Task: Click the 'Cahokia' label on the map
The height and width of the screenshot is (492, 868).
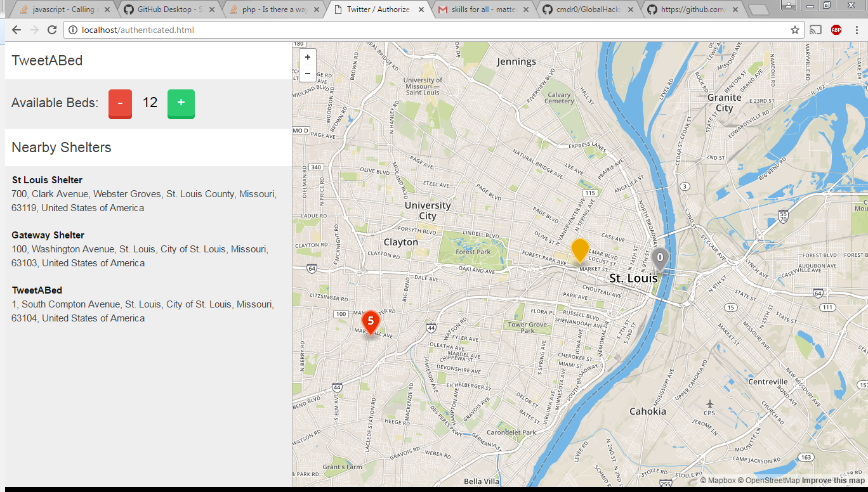Action: click(x=648, y=411)
